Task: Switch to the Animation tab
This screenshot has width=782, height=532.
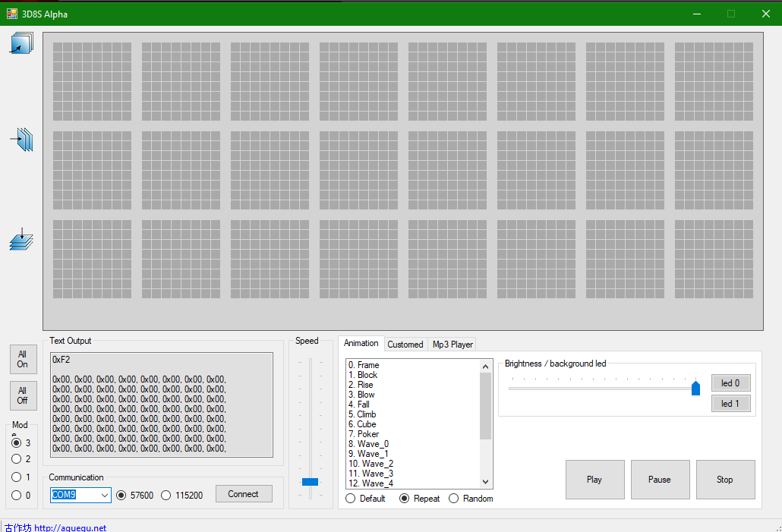Action: [x=361, y=343]
